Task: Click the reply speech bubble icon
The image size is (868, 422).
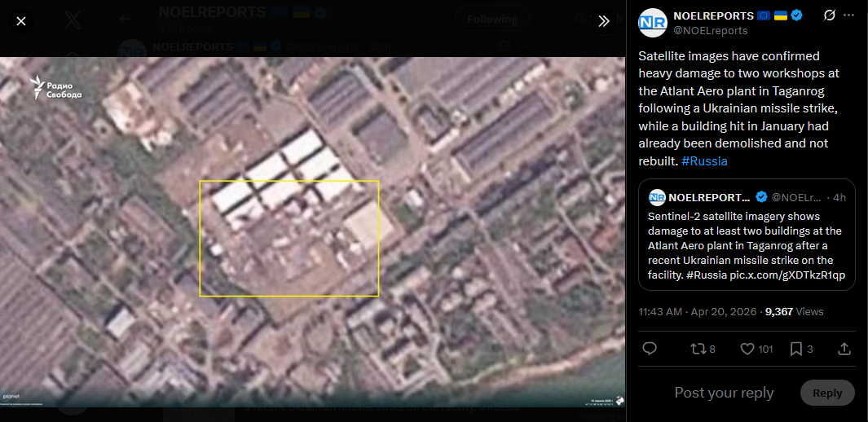Action: pos(650,349)
